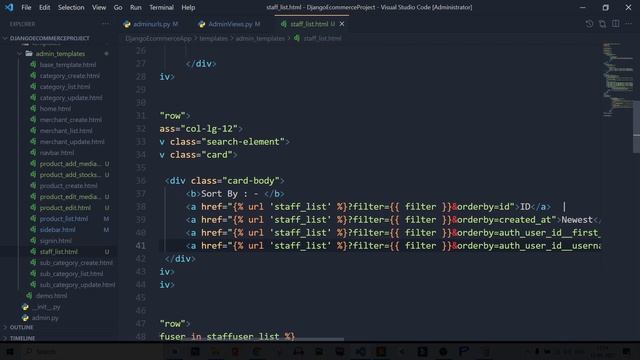
Task: Open category_create.html file
Action: (x=70, y=76)
